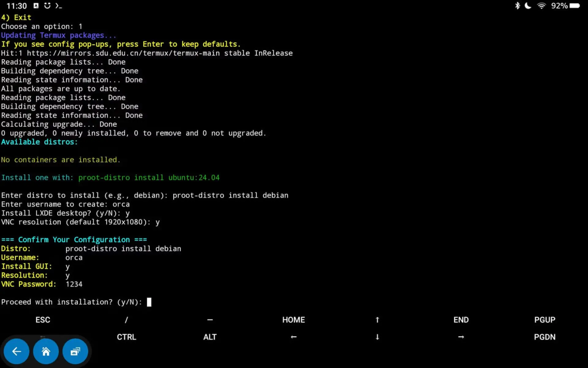Viewport: 588px width, 368px height.
Task: Click the "If you see config pop-ups" notice
Action: coord(121,44)
